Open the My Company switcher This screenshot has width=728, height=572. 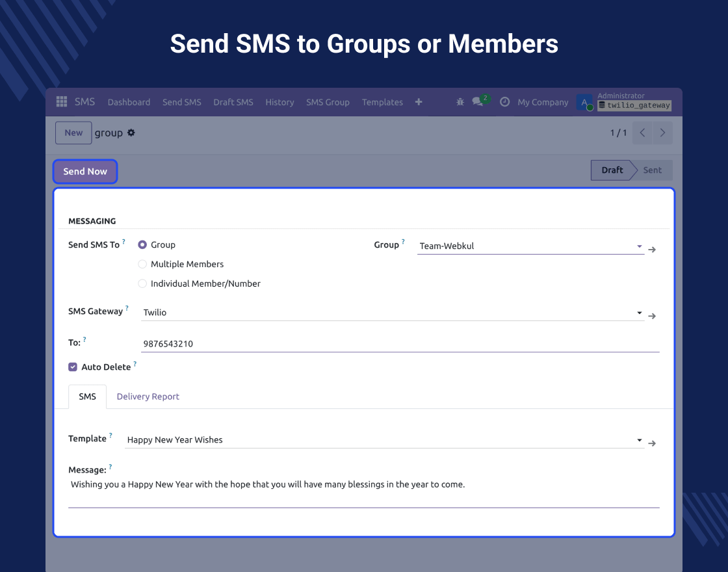(x=543, y=102)
